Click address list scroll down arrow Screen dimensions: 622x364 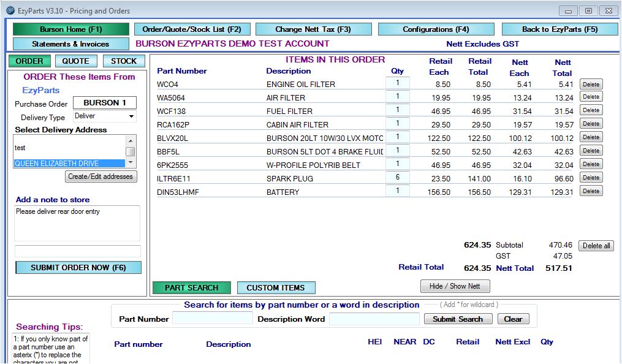(x=131, y=162)
